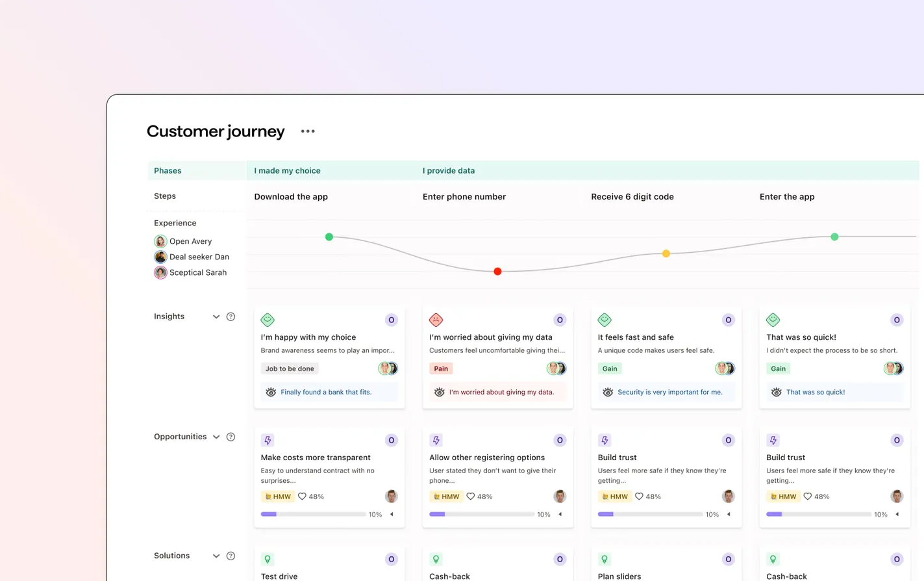
Task: Collapse the Solutions row chevron
Action: pos(216,556)
